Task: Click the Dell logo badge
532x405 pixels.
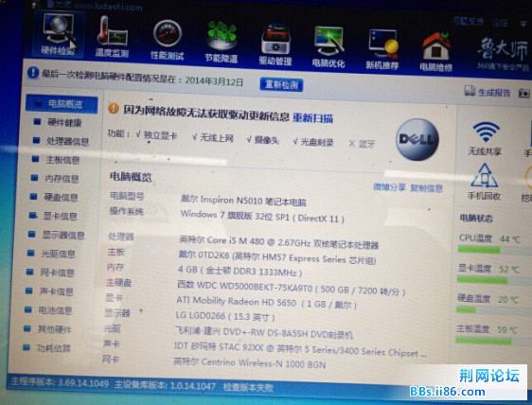Action: [417, 140]
